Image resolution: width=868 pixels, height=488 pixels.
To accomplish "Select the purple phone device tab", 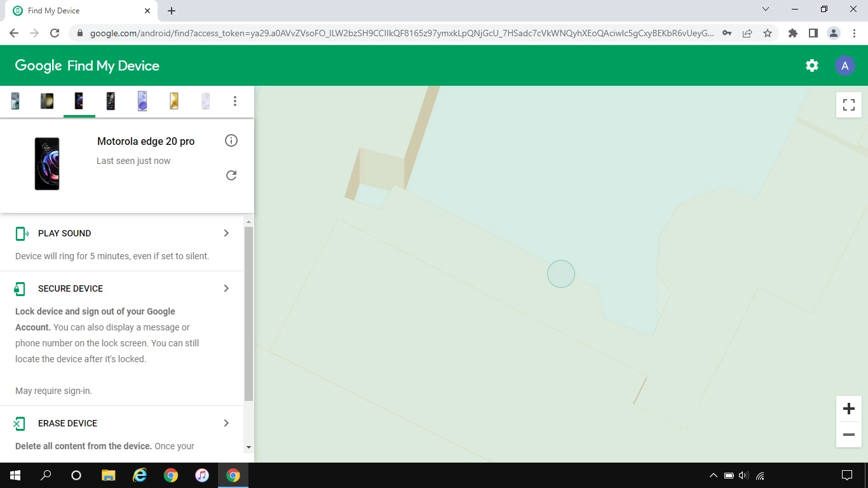I will [x=142, y=101].
